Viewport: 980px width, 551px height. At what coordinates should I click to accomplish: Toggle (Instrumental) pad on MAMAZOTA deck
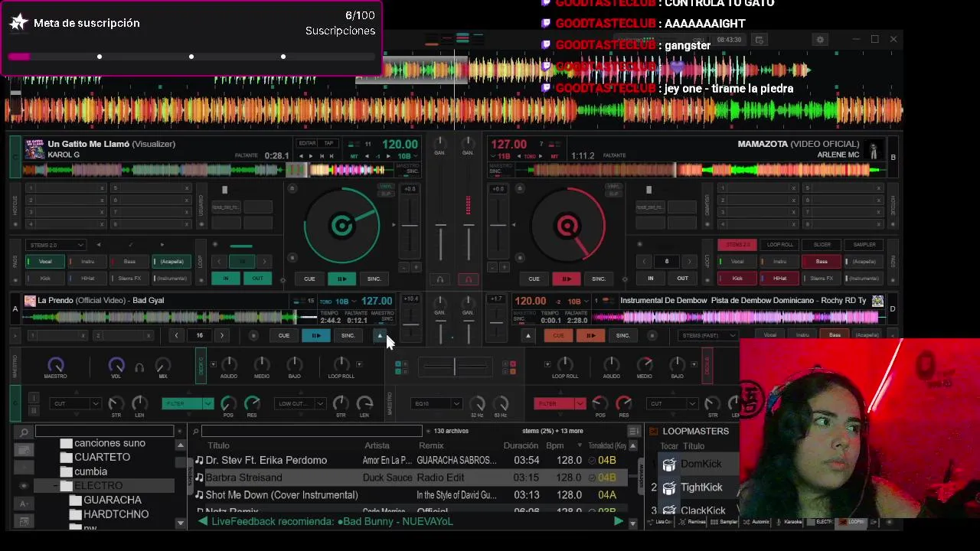pos(864,279)
